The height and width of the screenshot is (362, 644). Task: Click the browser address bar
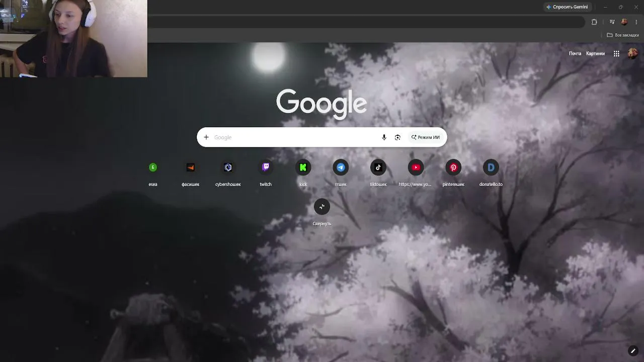(x=366, y=22)
